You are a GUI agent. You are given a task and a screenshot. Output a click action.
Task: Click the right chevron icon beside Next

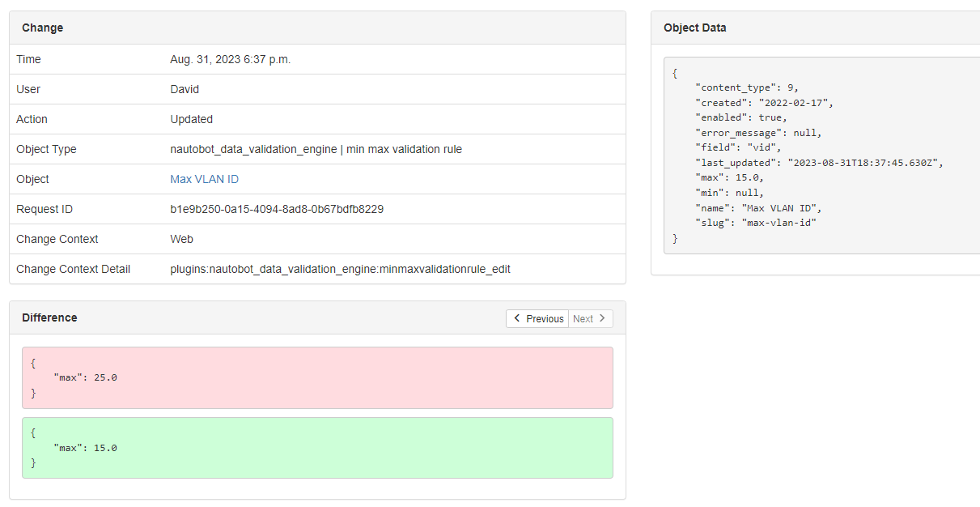602,319
